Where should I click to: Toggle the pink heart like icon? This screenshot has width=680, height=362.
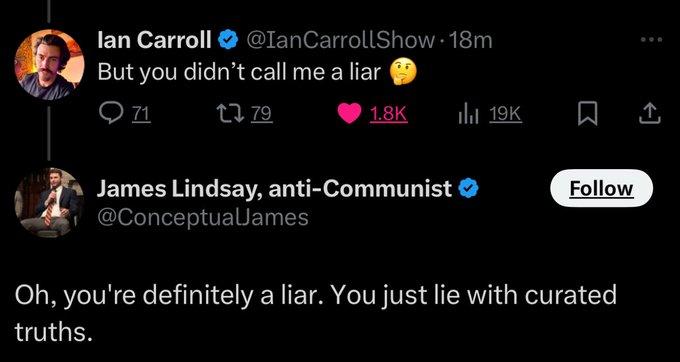tap(350, 114)
